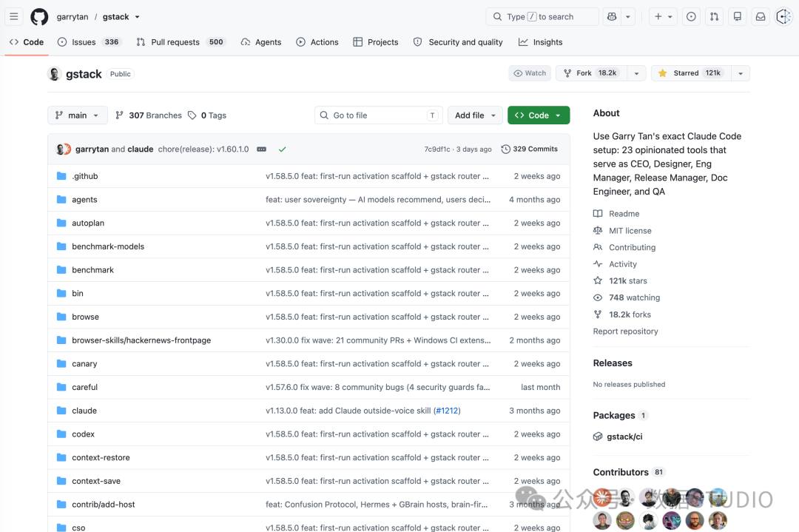The height and width of the screenshot is (532, 799).
Task: Open the user avatar menu in header
Action: [x=783, y=17]
